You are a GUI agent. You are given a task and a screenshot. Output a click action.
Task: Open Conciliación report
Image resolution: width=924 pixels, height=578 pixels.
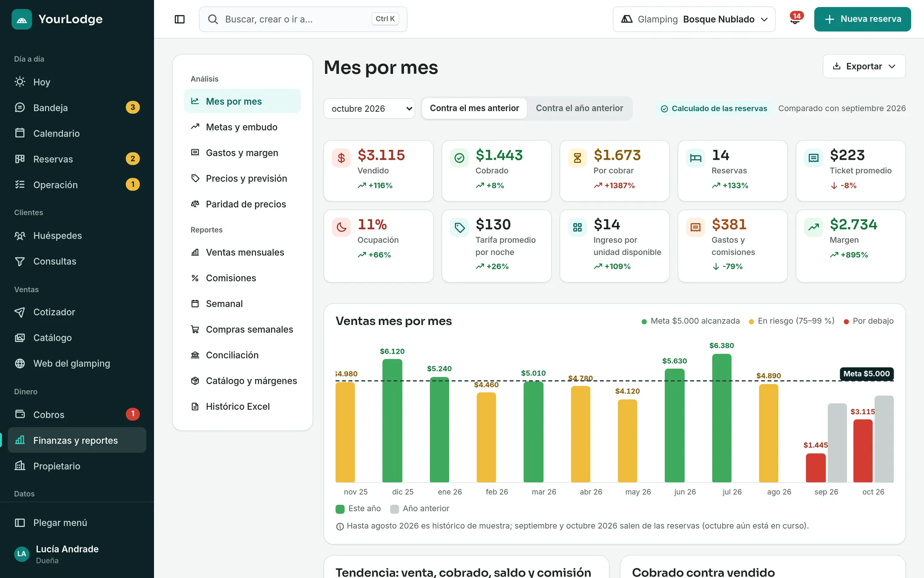click(242, 355)
